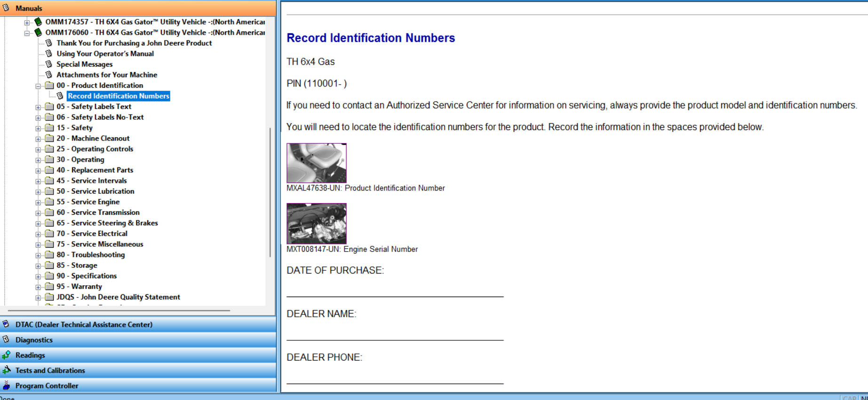Click MXAL47638-UN: Product Identification Number caption
This screenshot has width=868, height=400.
click(x=366, y=188)
